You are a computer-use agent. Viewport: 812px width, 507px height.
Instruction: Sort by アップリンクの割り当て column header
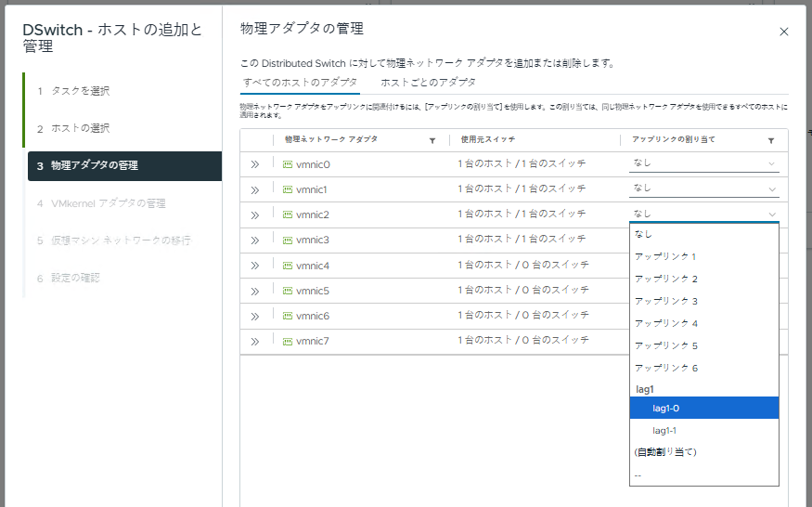pos(673,139)
